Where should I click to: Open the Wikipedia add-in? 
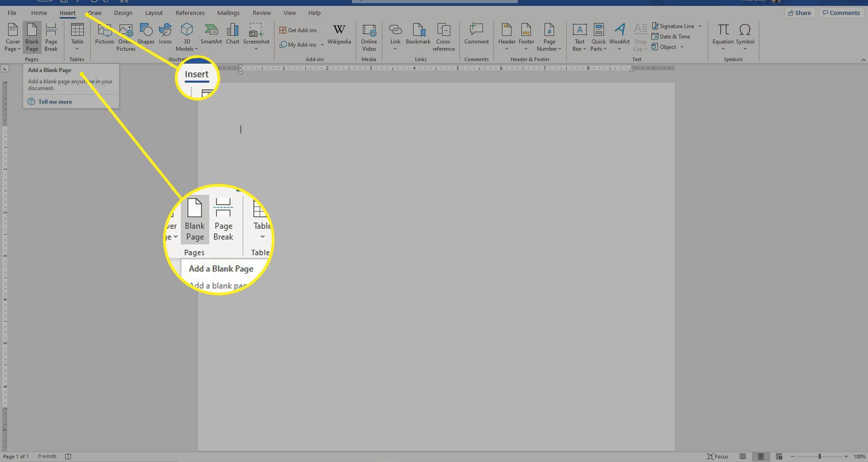(339, 35)
